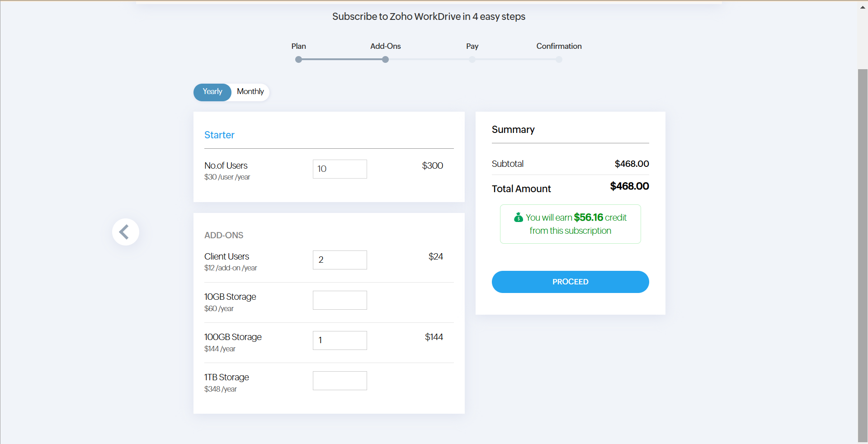Click the 'Subscribe to Zoho WorkDrive' title
The width and height of the screenshot is (868, 444).
pyautogui.click(x=429, y=17)
